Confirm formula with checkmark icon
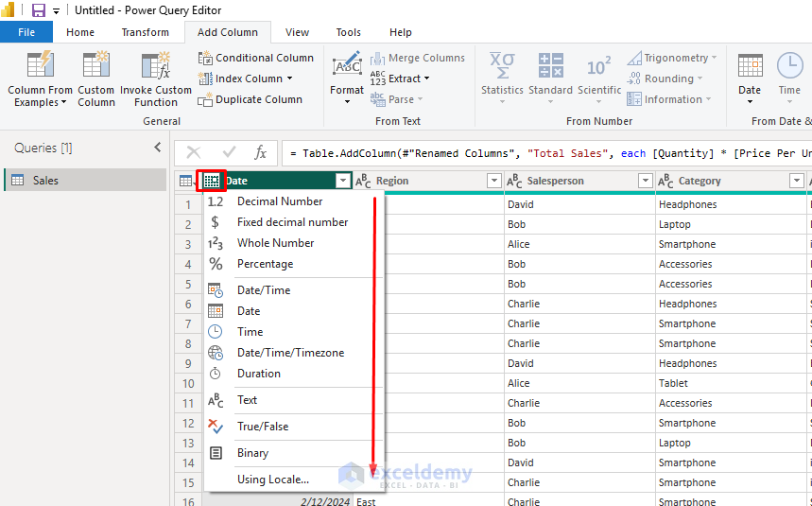The image size is (812, 506). tap(229, 153)
